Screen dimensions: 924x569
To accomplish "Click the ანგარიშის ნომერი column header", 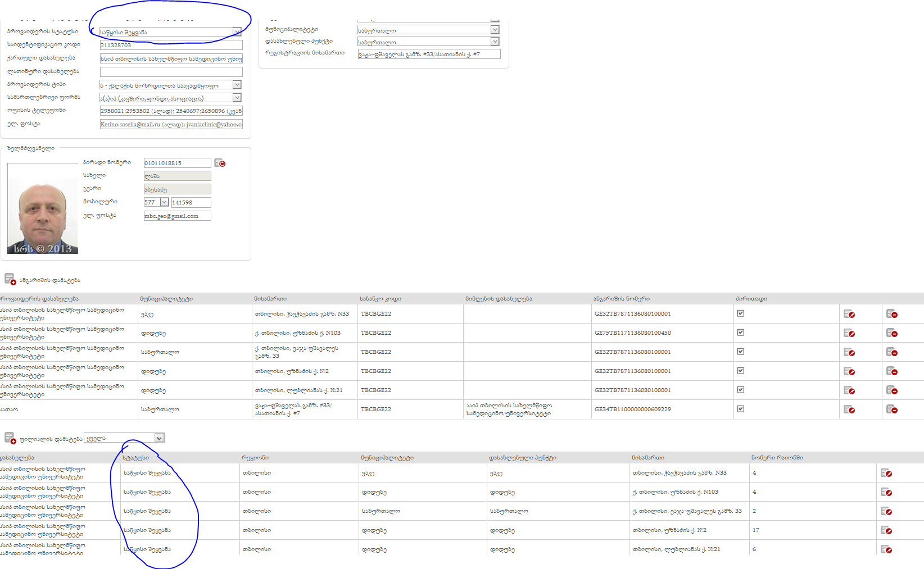I will tap(621, 299).
